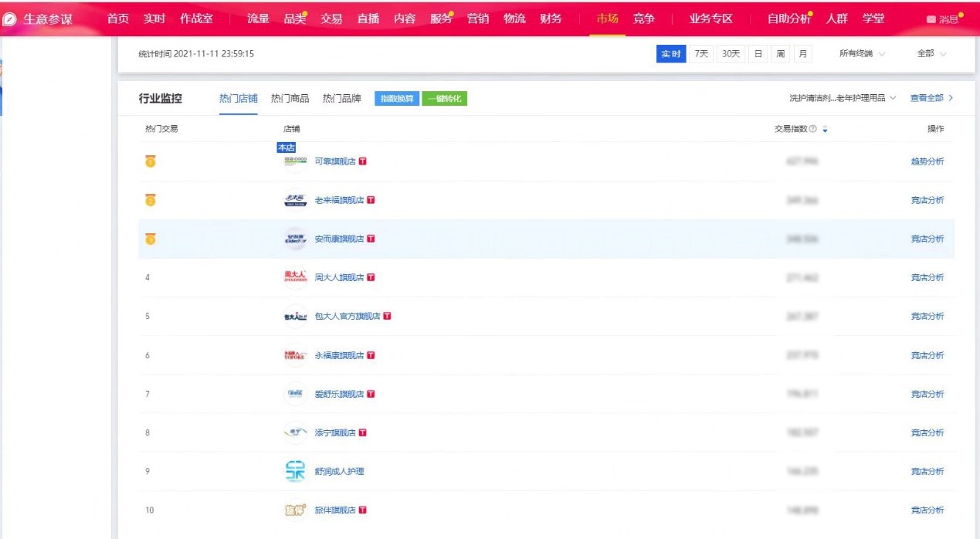Switch to the 热门商品 tab
This screenshot has height=539, width=980.
(290, 98)
